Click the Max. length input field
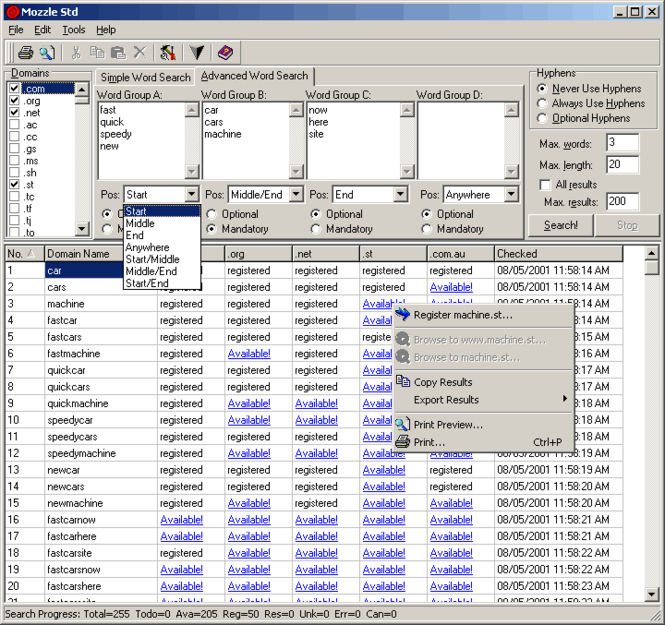Viewport: 665px width, 625px height. [622, 164]
